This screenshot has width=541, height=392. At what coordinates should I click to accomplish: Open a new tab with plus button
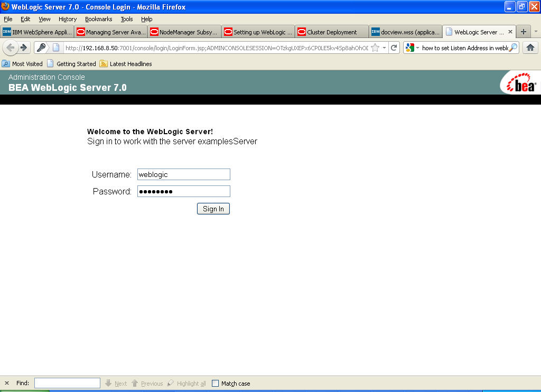tap(524, 32)
